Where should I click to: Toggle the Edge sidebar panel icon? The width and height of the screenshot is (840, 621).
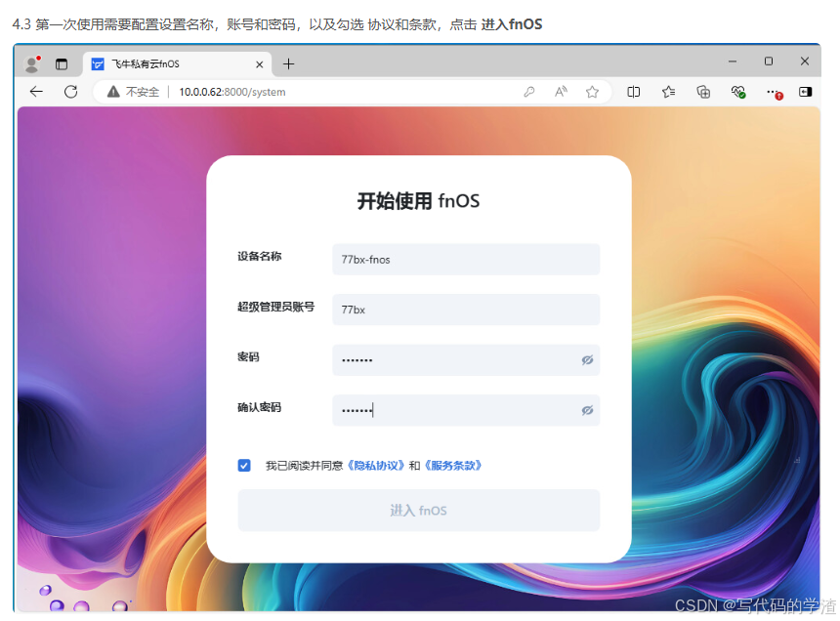pyautogui.click(x=805, y=91)
